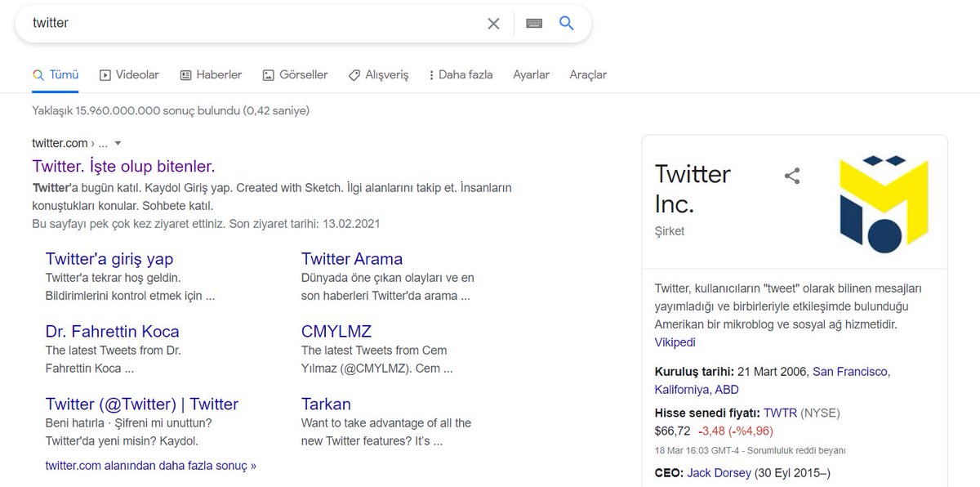Open the yellow and blue company logo thumbnail
Screen dimensions: 980x487
(884, 203)
